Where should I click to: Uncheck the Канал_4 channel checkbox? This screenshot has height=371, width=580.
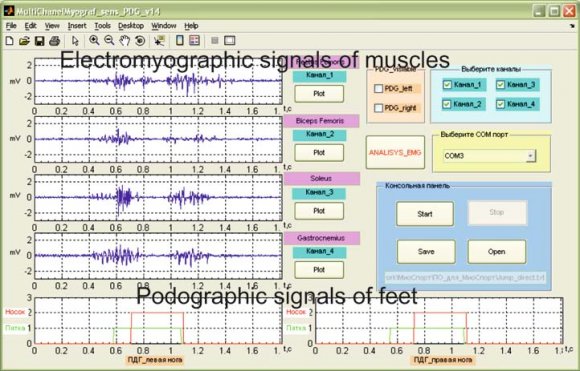(500, 104)
